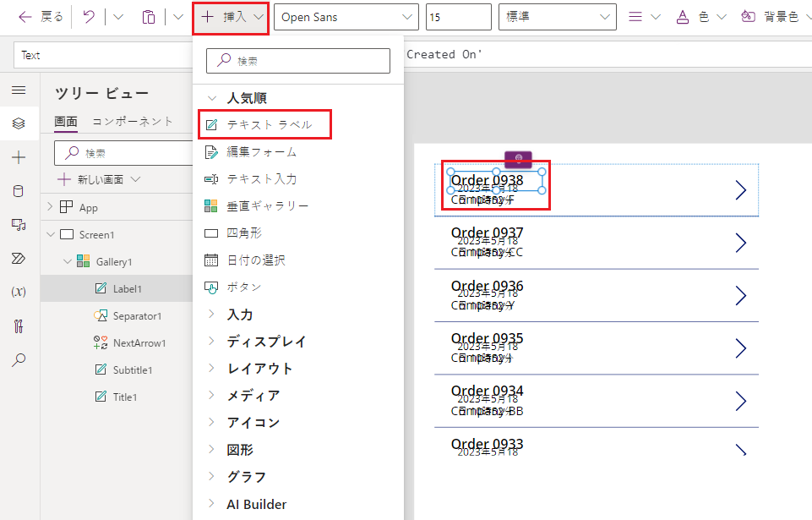Expand the レイアウト category
This screenshot has height=520, width=812.
(211, 368)
